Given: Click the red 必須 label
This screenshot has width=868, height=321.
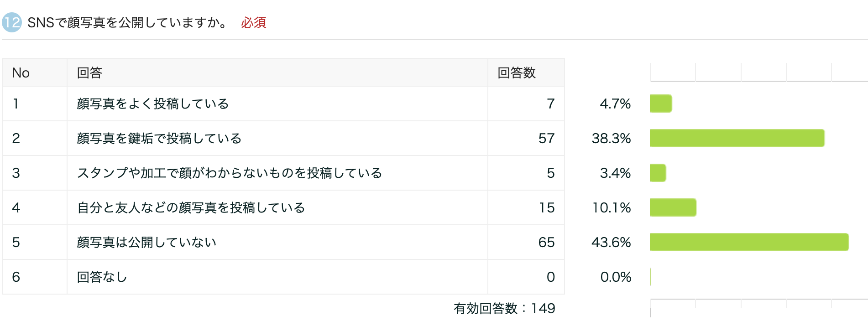Looking at the screenshot, I should tap(253, 22).
